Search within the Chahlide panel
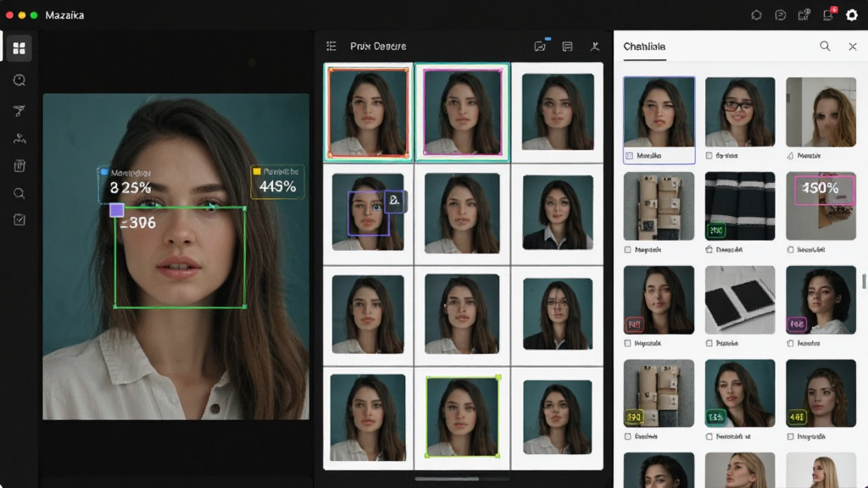This screenshot has height=488, width=868. (x=825, y=47)
